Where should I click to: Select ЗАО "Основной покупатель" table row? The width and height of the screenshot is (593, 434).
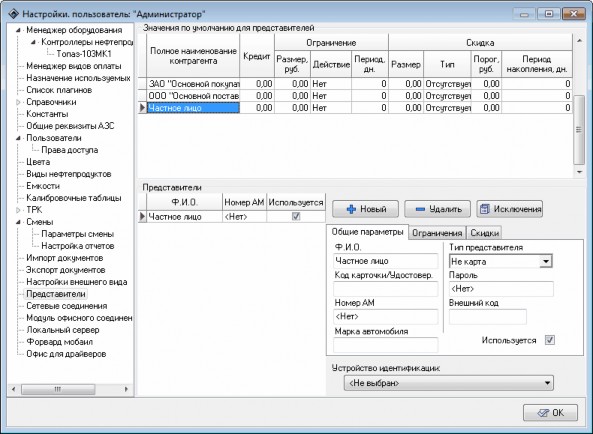tap(355, 84)
